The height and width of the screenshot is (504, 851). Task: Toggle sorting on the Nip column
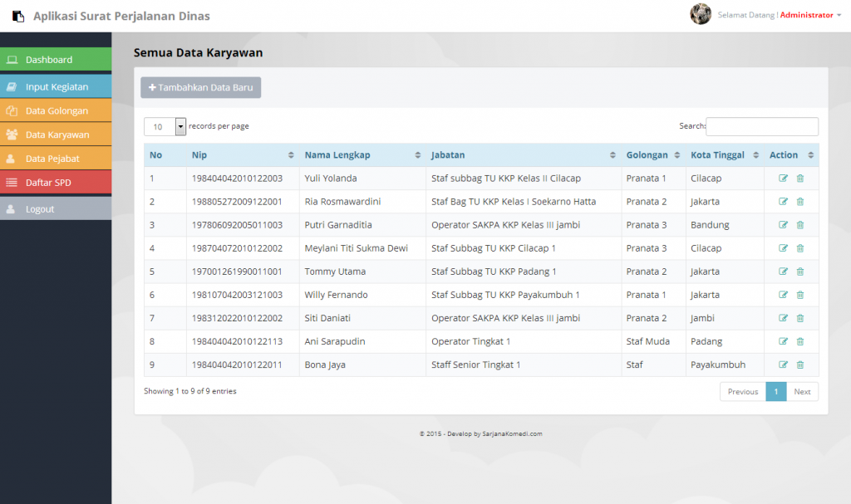(292, 154)
